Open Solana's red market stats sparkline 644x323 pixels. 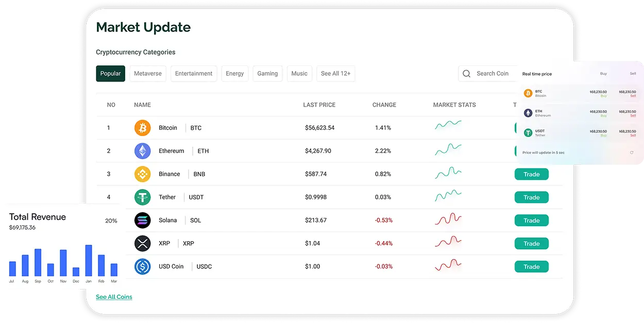(448, 218)
